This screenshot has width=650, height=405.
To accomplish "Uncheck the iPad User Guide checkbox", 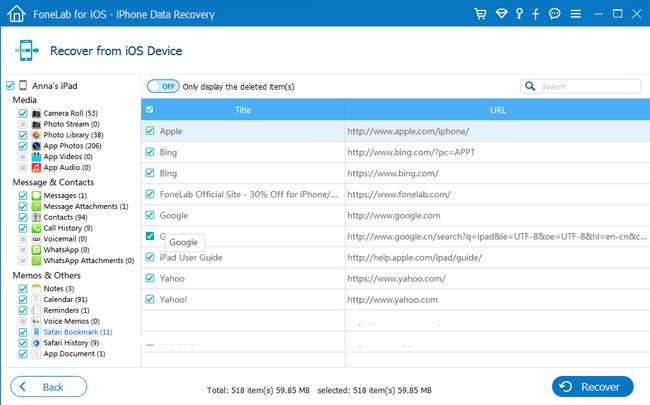I will point(150,257).
